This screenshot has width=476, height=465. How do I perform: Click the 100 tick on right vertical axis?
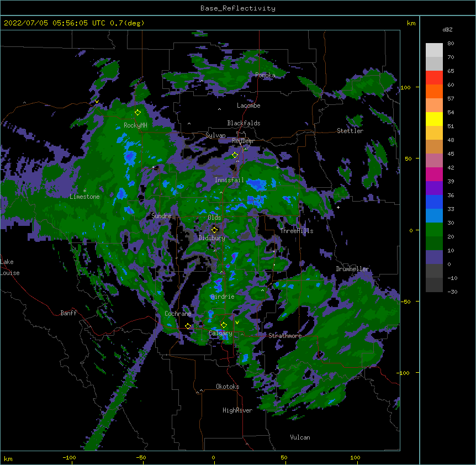[405, 87]
